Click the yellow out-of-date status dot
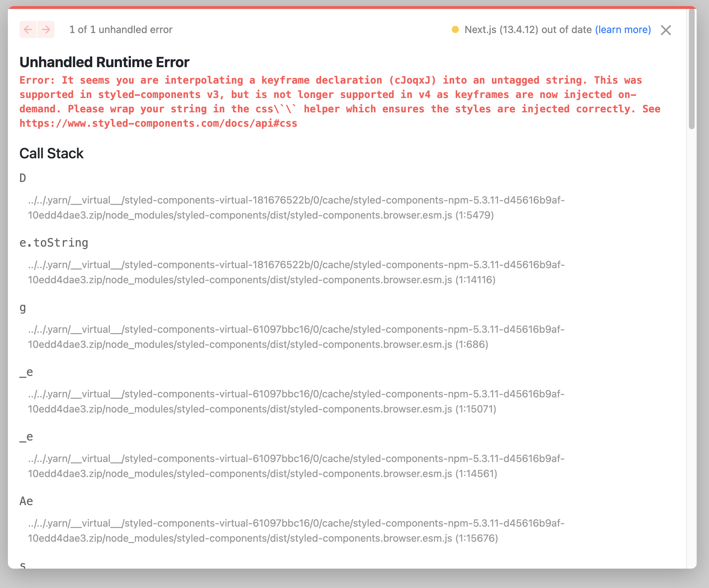Image resolution: width=709 pixels, height=588 pixels. [455, 29]
